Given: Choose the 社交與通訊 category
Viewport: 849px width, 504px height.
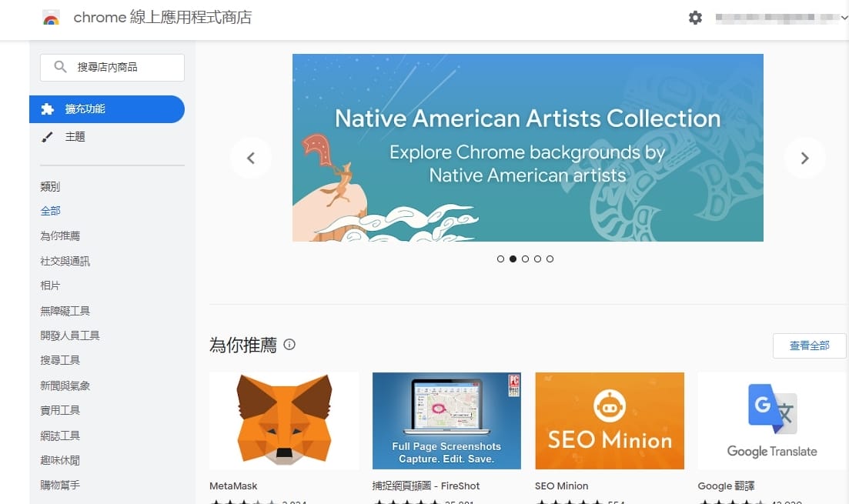Looking at the screenshot, I should 65,262.
